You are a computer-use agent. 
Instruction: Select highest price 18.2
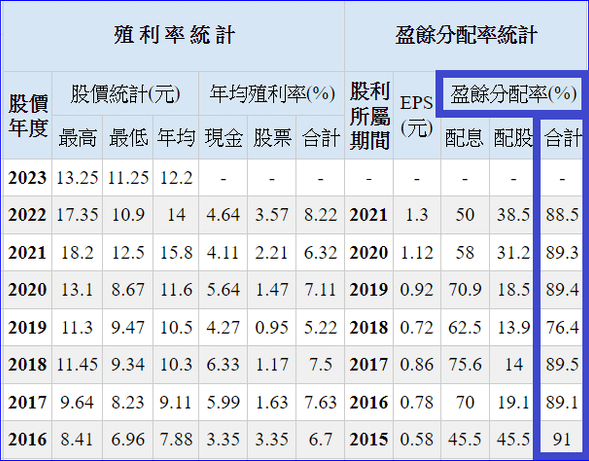coord(77,252)
